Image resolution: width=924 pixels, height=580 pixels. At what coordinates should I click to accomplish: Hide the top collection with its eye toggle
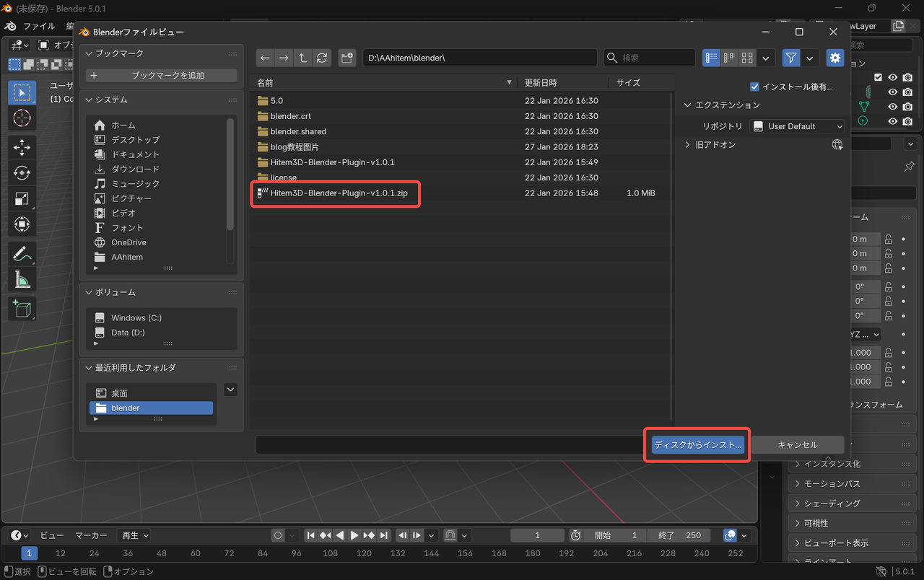[x=893, y=77]
